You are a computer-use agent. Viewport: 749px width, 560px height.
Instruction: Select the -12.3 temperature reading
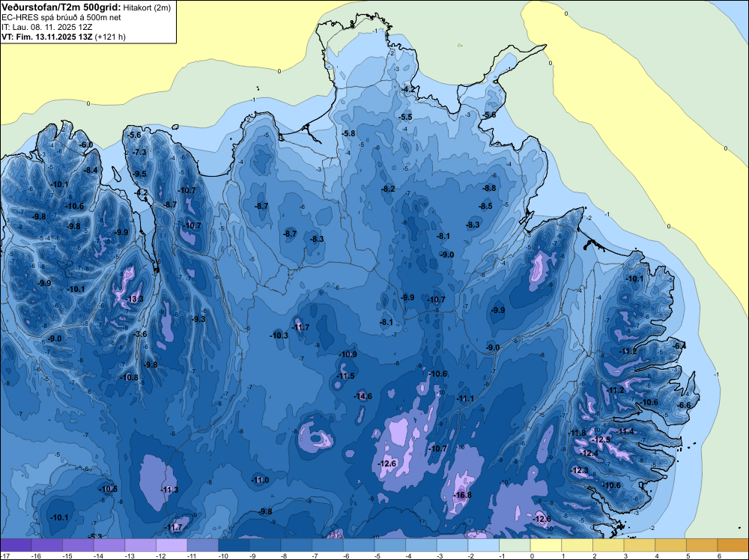580,470
